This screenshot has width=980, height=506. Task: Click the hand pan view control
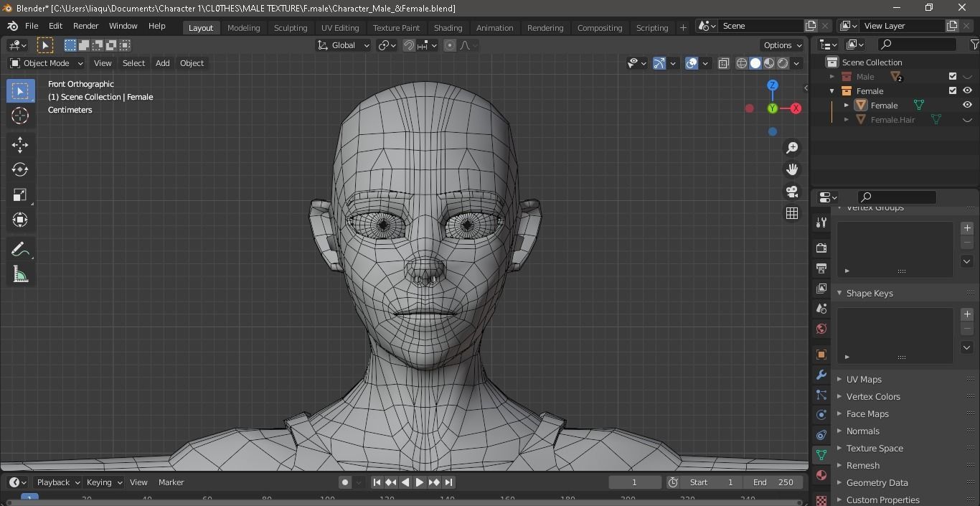792,169
